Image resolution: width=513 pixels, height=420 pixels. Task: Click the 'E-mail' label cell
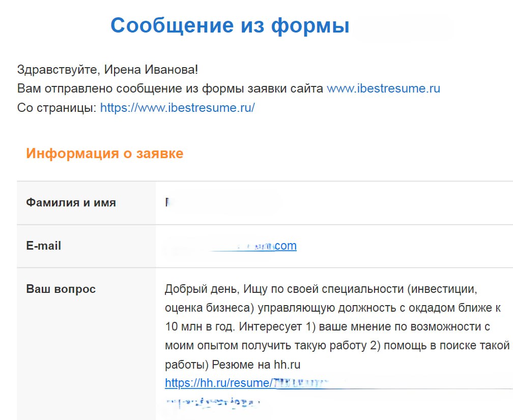(x=87, y=246)
